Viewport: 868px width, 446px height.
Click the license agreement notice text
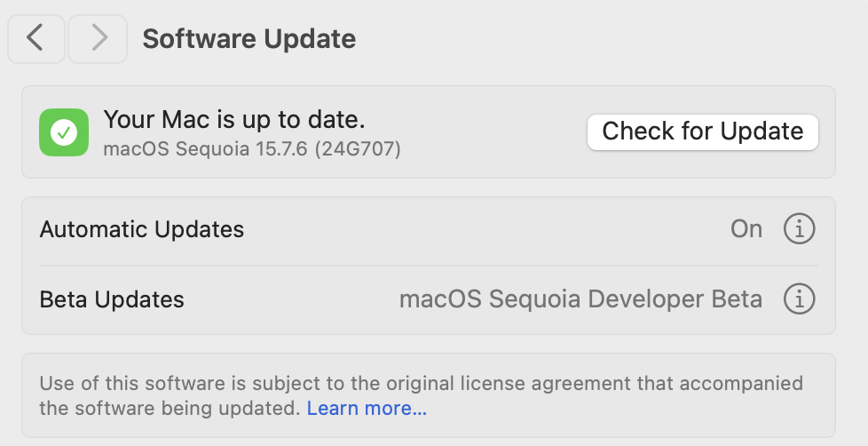[421, 395]
